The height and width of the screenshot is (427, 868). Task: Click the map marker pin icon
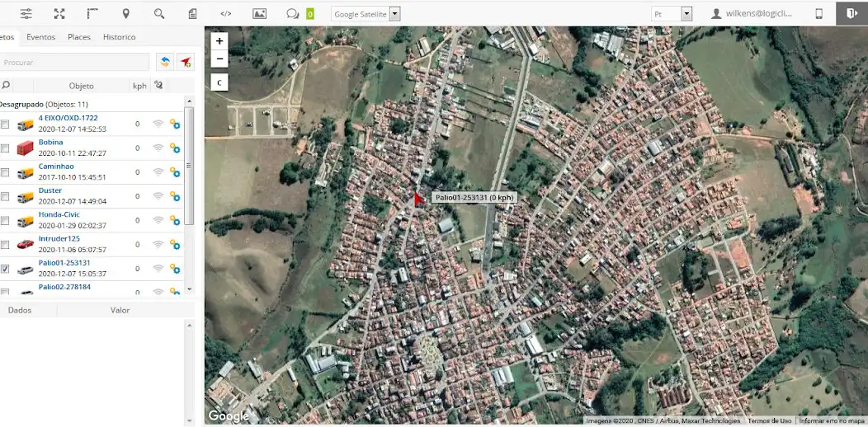coord(125,14)
